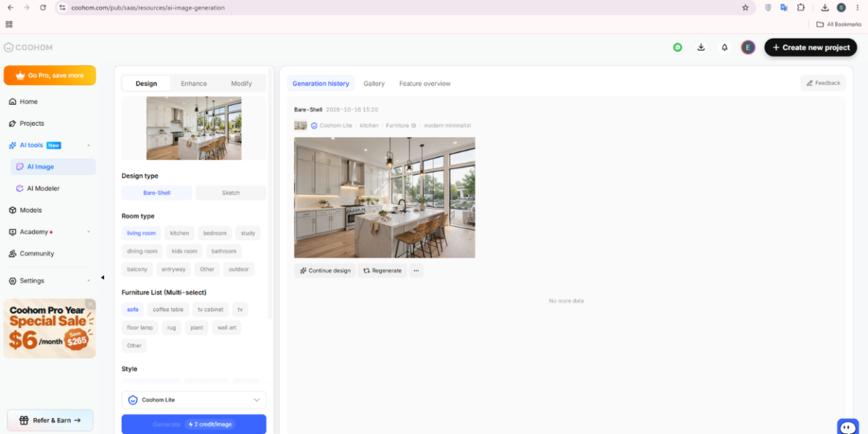Toggle plant in furniture list
The width and height of the screenshot is (868, 434).
197,328
